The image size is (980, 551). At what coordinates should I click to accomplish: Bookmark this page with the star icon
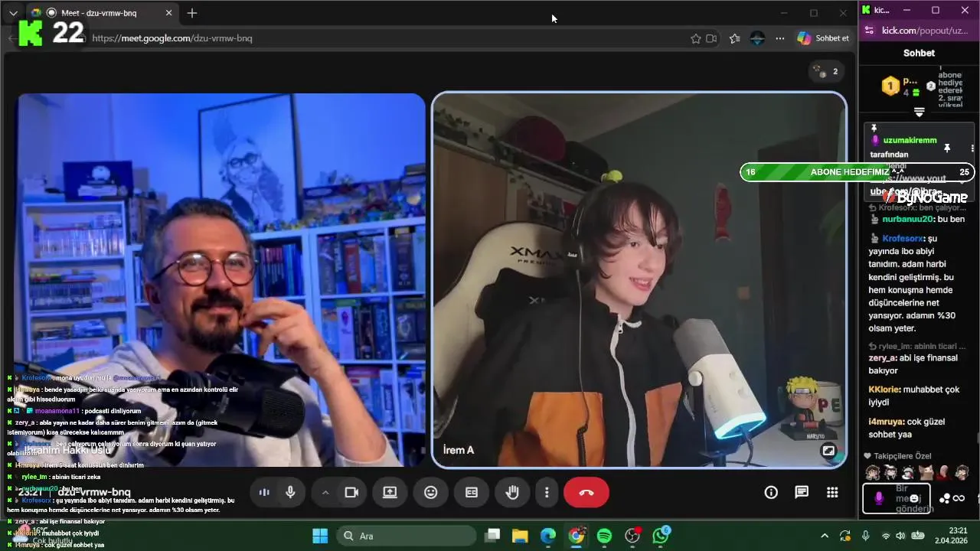point(695,38)
